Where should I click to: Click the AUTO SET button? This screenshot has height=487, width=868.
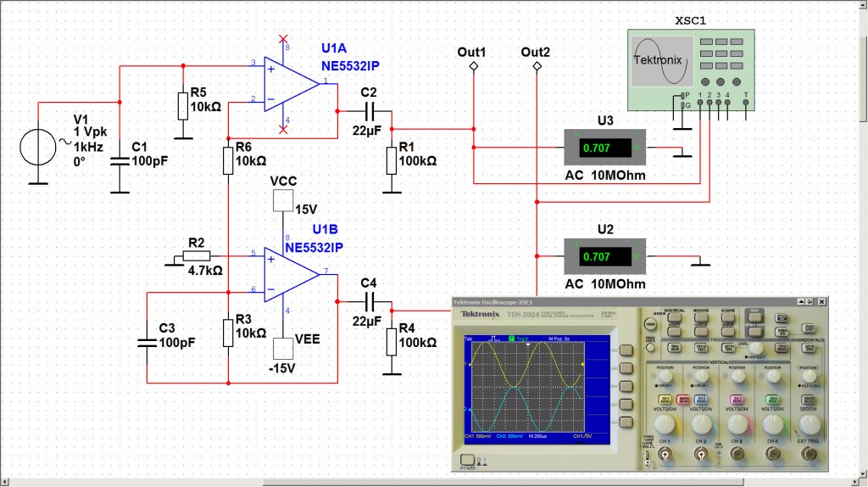781,318
